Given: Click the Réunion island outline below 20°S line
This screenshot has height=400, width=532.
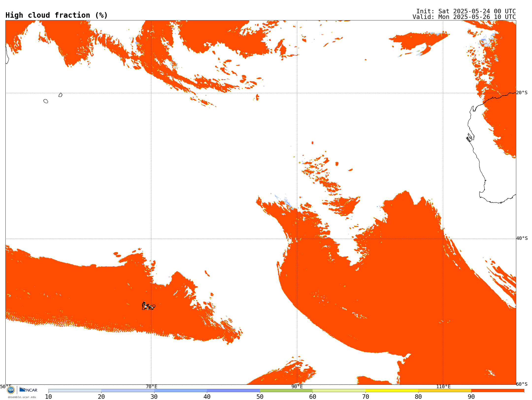Looking at the screenshot, I should click(46, 101).
